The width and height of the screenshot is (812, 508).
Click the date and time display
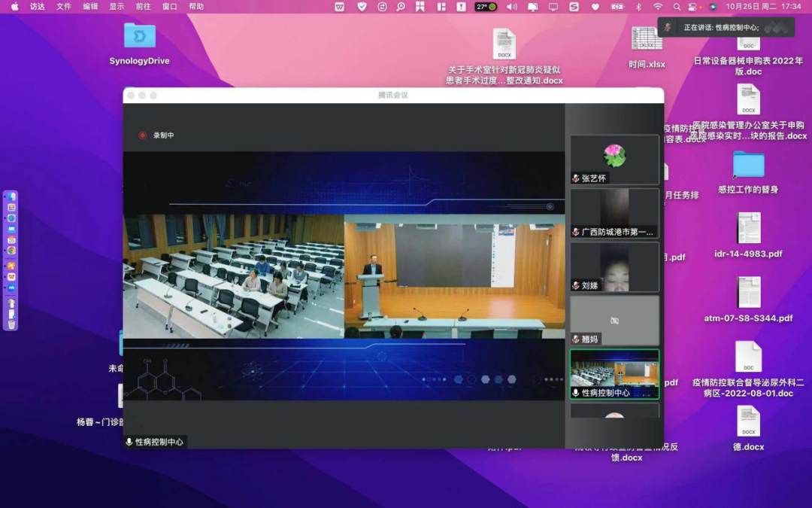pos(763,7)
